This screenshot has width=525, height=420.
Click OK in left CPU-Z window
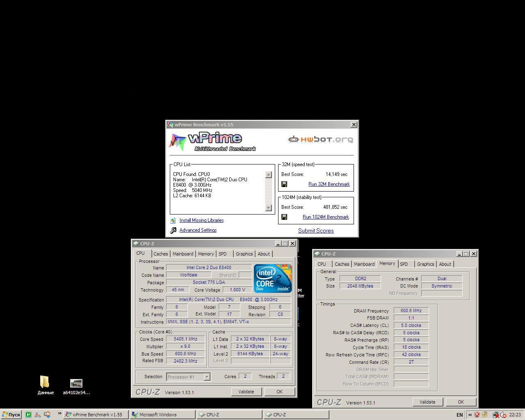279,392
